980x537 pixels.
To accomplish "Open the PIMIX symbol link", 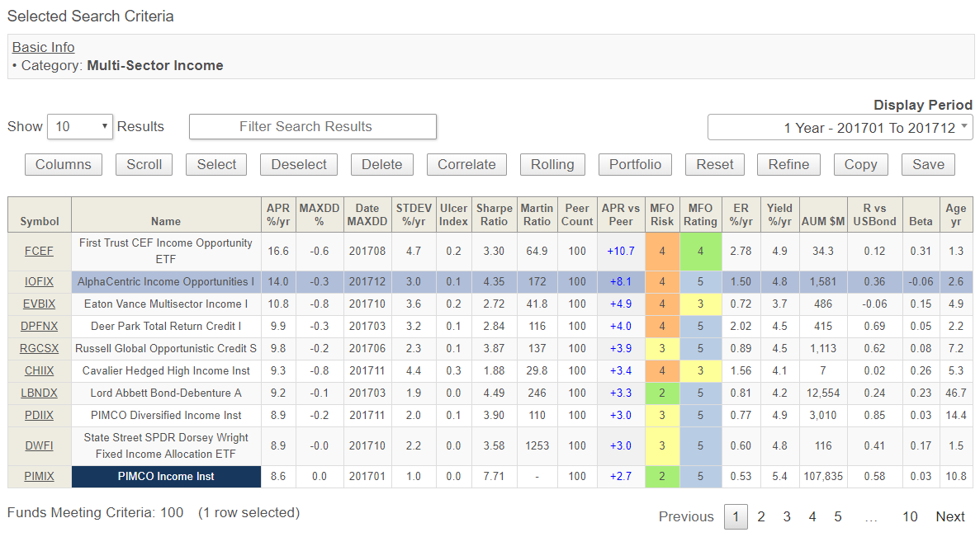I will click(40, 476).
